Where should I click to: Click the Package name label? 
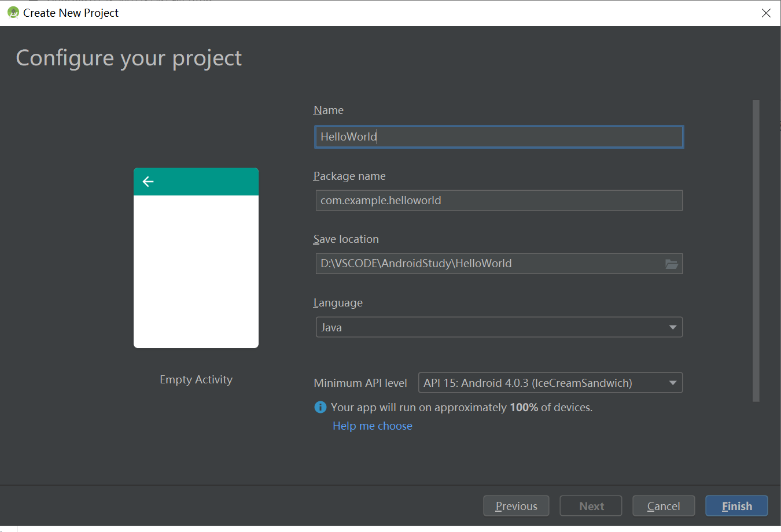(349, 176)
